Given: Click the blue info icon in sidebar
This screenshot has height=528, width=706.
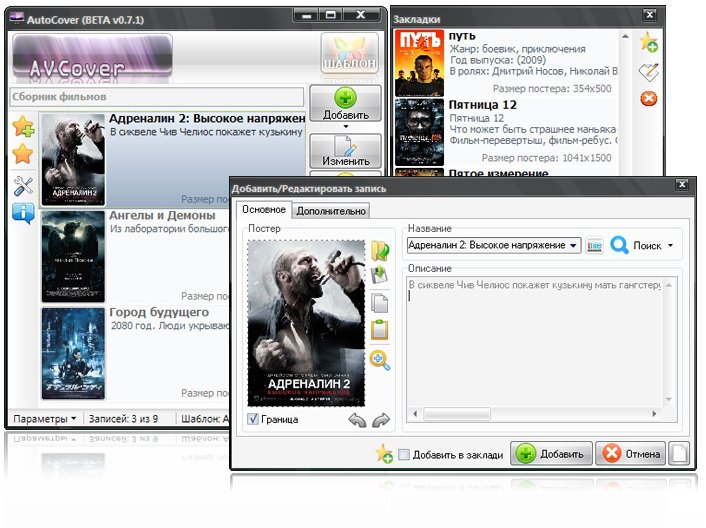Looking at the screenshot, I should [23, 213].
